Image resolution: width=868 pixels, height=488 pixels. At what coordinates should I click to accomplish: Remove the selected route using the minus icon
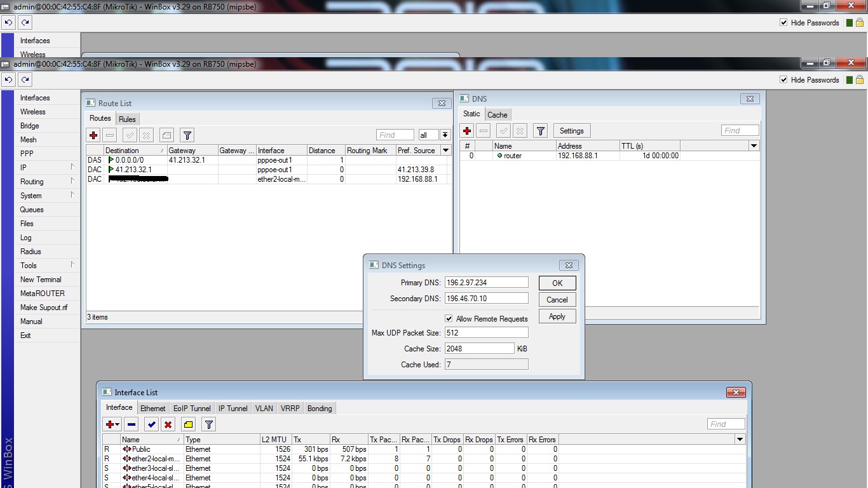[x=108, y=135]
